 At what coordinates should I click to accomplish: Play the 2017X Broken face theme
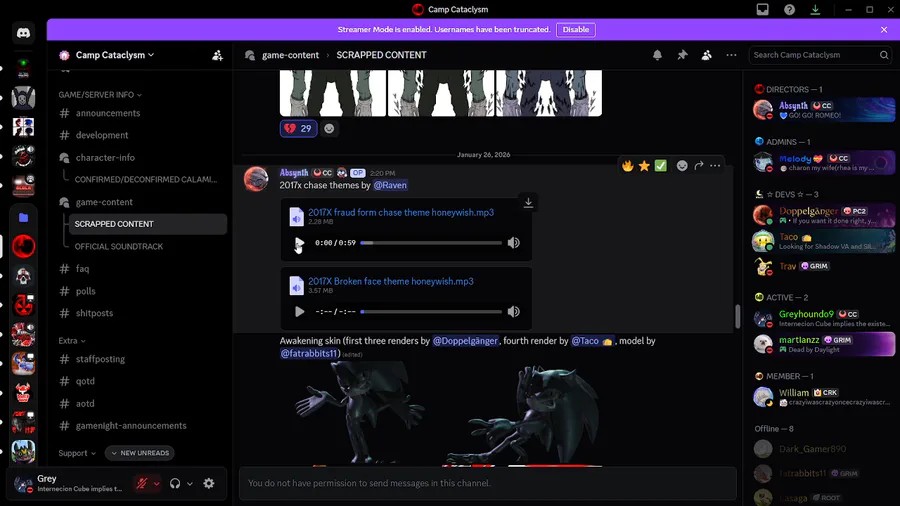tap(299, 312)
